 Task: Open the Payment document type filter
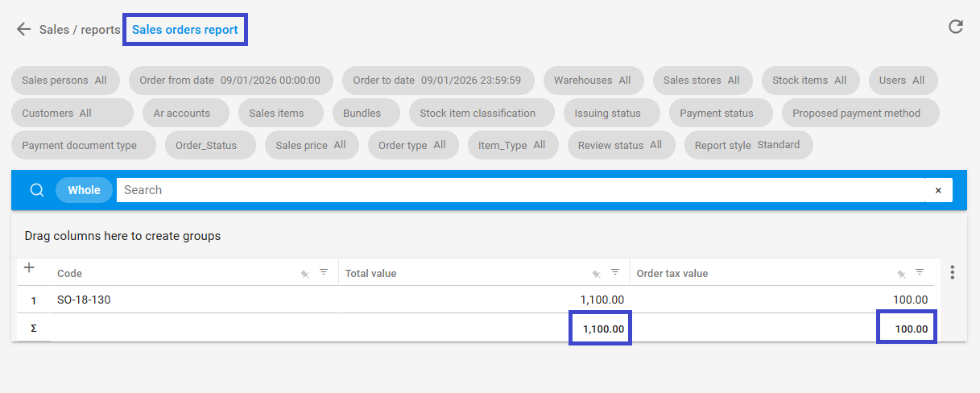(84, 145)
